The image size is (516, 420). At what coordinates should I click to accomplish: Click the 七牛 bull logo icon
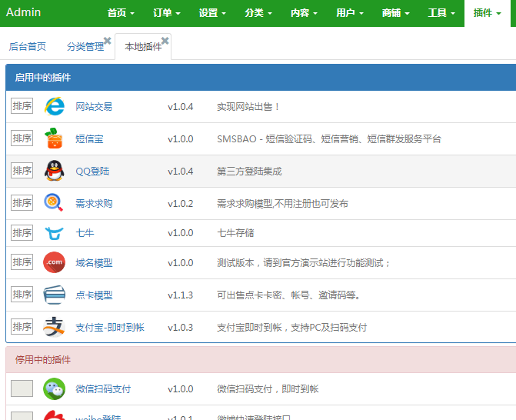(54, 233)
